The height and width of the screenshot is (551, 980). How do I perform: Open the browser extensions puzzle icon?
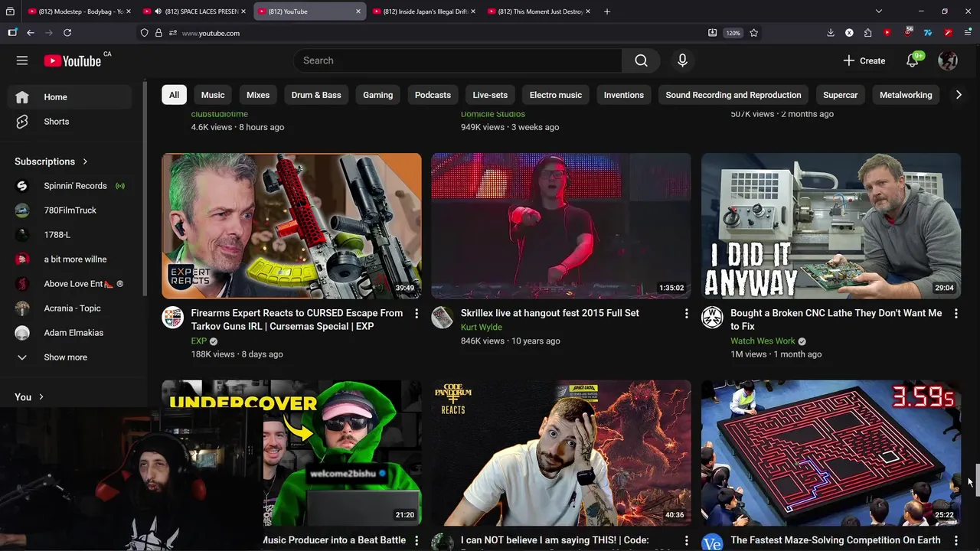[867, 33]
